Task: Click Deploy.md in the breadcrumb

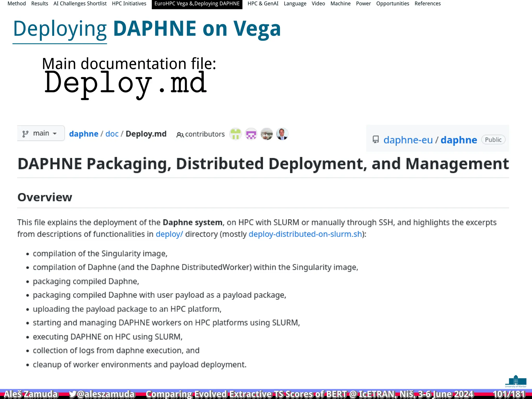Action: pos(146,134)
